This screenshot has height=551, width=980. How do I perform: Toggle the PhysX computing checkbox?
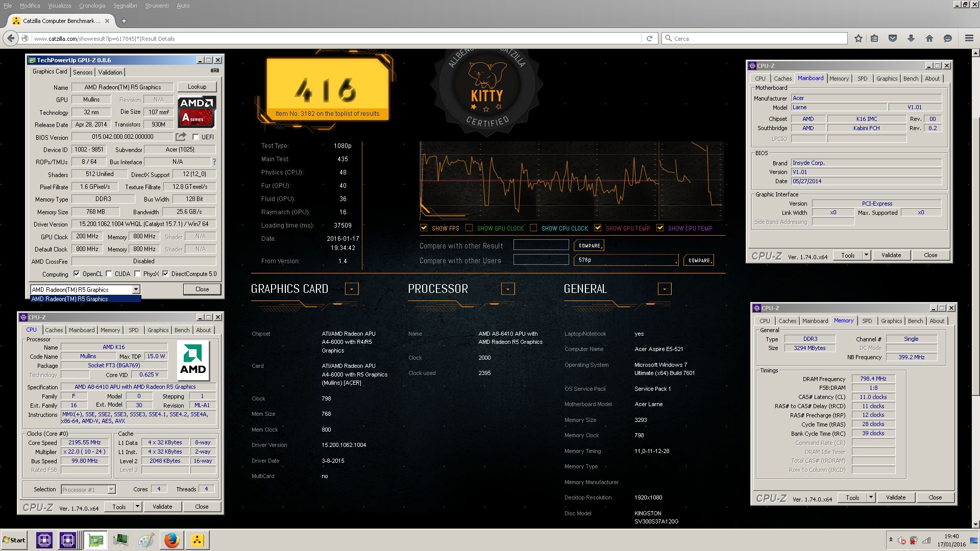coord(137,274)
